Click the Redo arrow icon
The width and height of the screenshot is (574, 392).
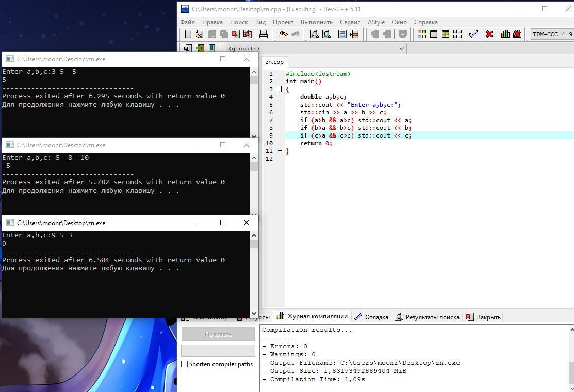click(296, 34)
